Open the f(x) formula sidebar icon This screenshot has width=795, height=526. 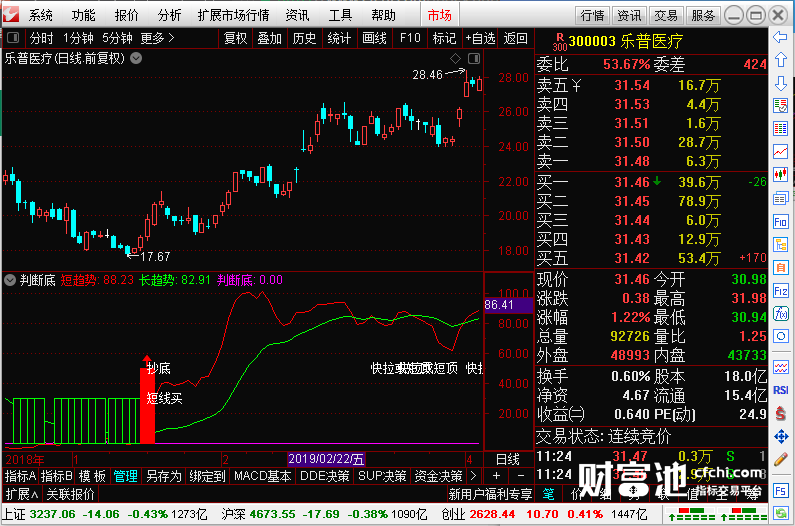pos(780,313)
